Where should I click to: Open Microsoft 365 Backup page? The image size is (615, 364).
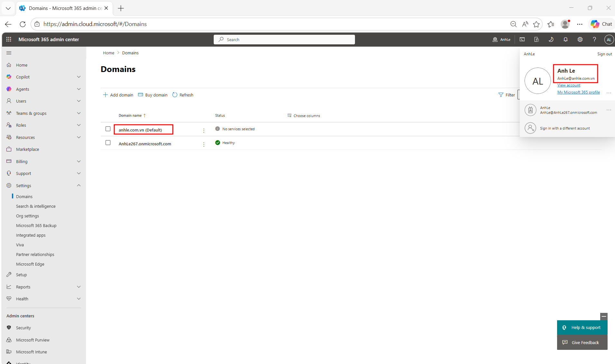tap(36, 225)
